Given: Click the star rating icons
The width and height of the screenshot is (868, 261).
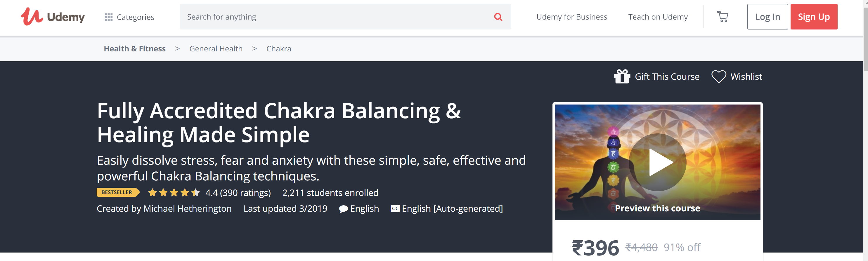Looking at the screenshot, I should pos(174,193).
